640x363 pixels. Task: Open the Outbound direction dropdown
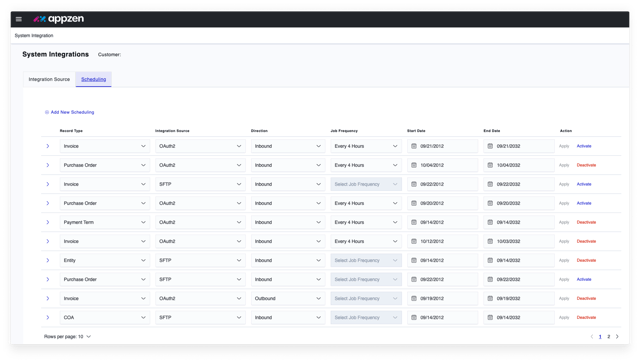point(288,298)
